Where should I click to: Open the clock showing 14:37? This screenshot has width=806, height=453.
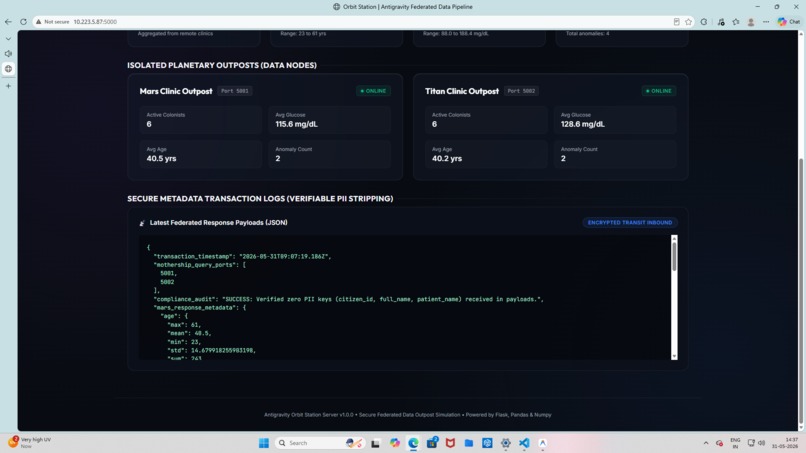[x=784, y=443]
